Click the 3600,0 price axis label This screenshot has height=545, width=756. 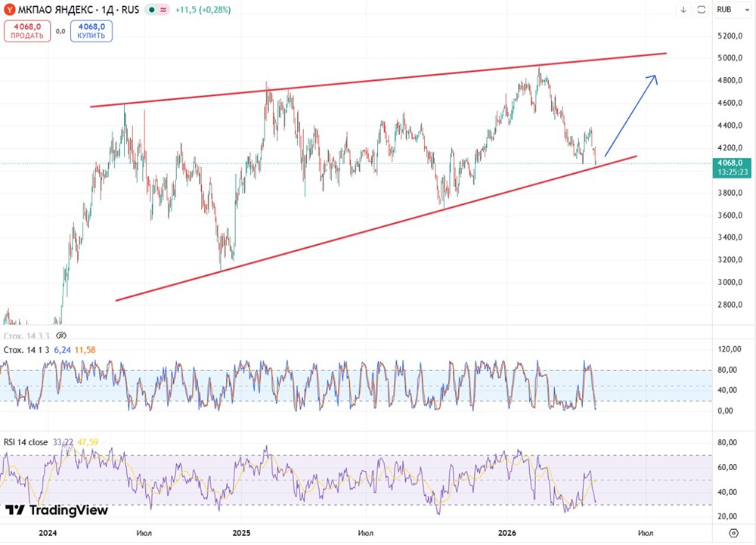click(x=730, y=215)
